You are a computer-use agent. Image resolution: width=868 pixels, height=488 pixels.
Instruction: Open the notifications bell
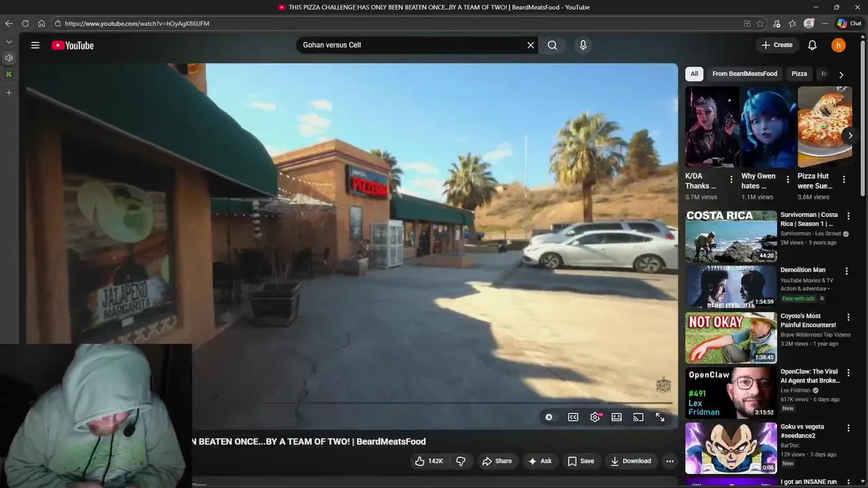click(x=812, y=45)
